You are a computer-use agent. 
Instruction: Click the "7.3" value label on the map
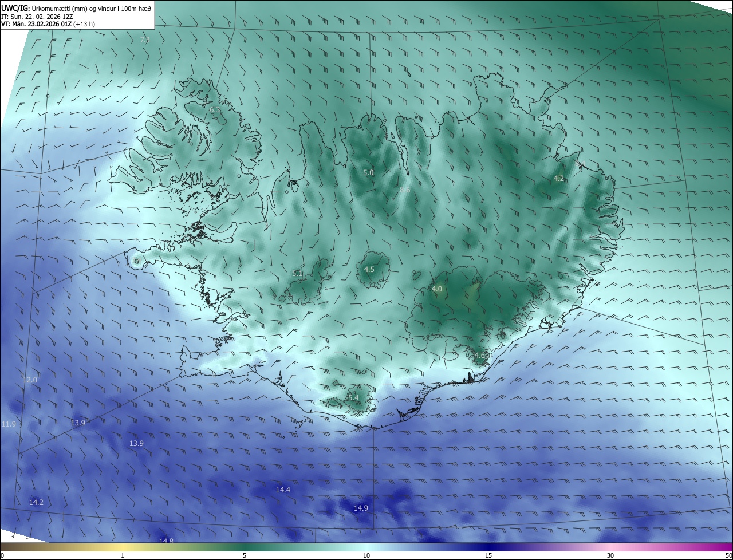(x=145, y=40)
